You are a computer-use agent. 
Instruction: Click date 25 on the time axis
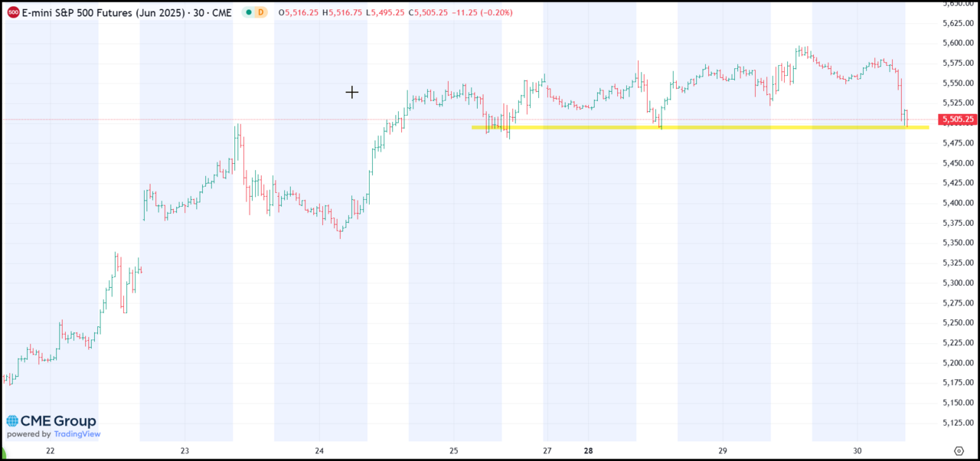point(454,451)
